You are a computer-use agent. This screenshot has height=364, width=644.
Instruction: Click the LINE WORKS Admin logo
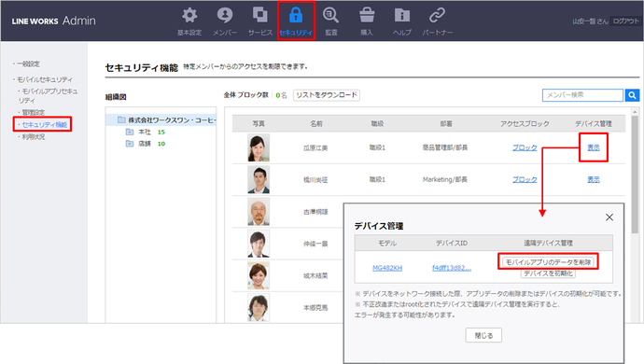[53, 21]
